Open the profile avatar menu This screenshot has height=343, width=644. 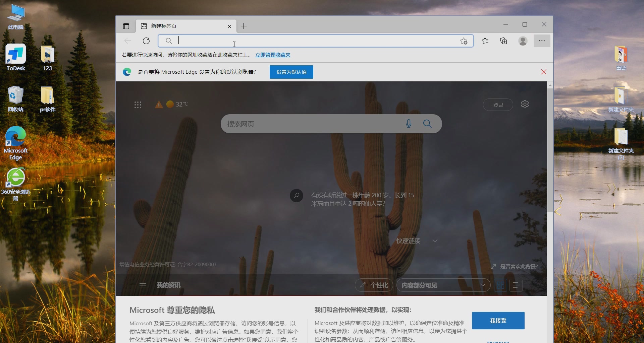coord(523,41)
